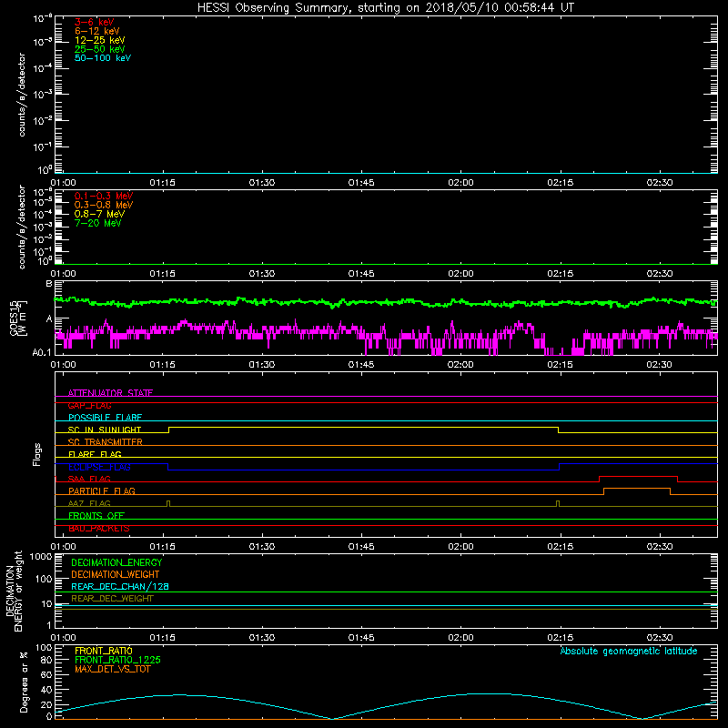Click 01:45 tick label under the keV panel
The image size is (728, 728).
point(361,183)
